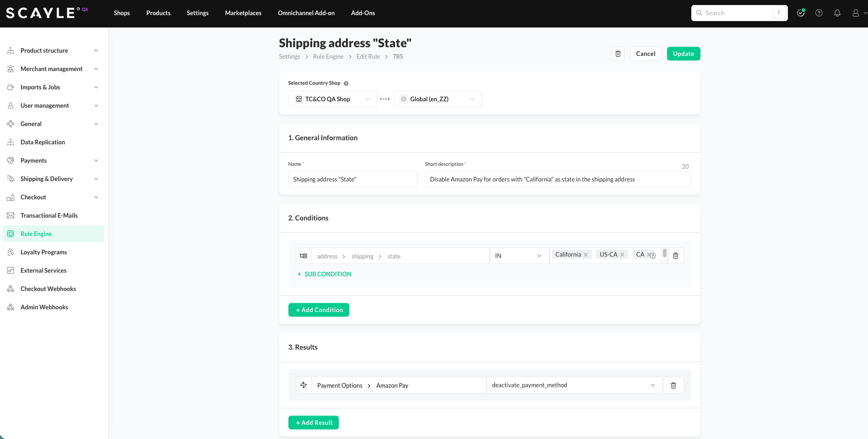Click the User management sidebar icon
The width and height of the screenshot is (868, 439).
click(x=11, y=105)
